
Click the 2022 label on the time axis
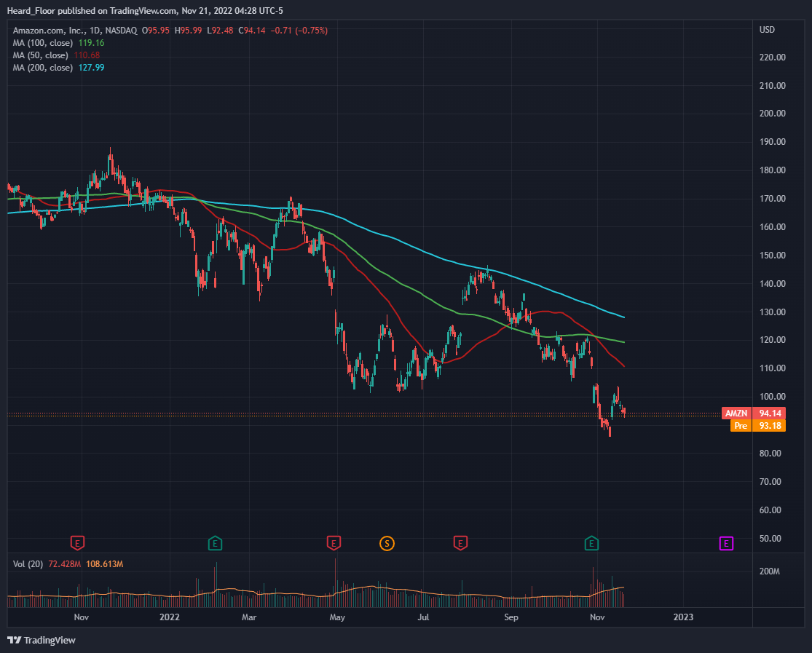(170, 617)
